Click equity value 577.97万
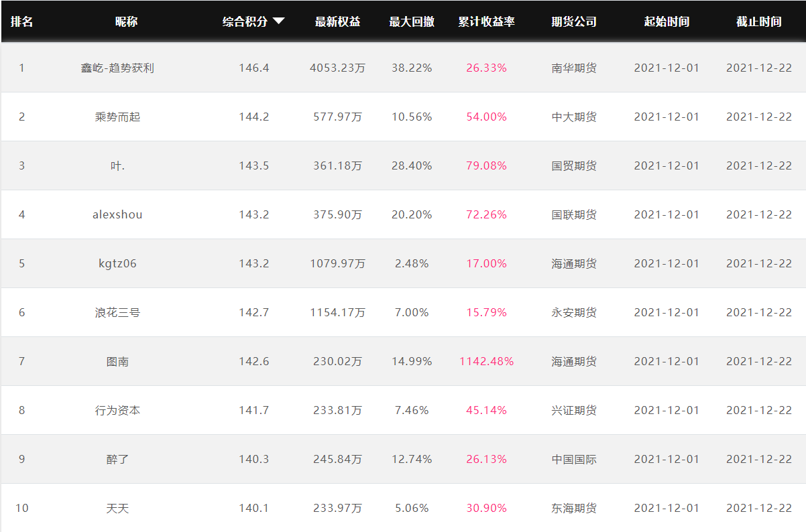The image size is (806, 532). [337, 117]
